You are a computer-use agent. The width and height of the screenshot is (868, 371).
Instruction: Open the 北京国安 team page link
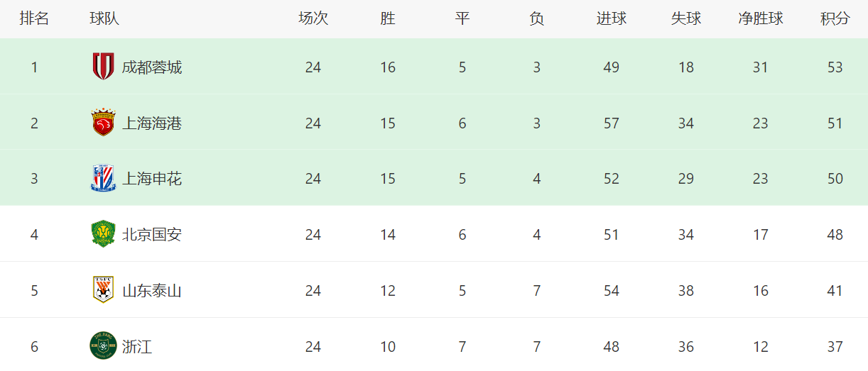click(x=152, y=235)
